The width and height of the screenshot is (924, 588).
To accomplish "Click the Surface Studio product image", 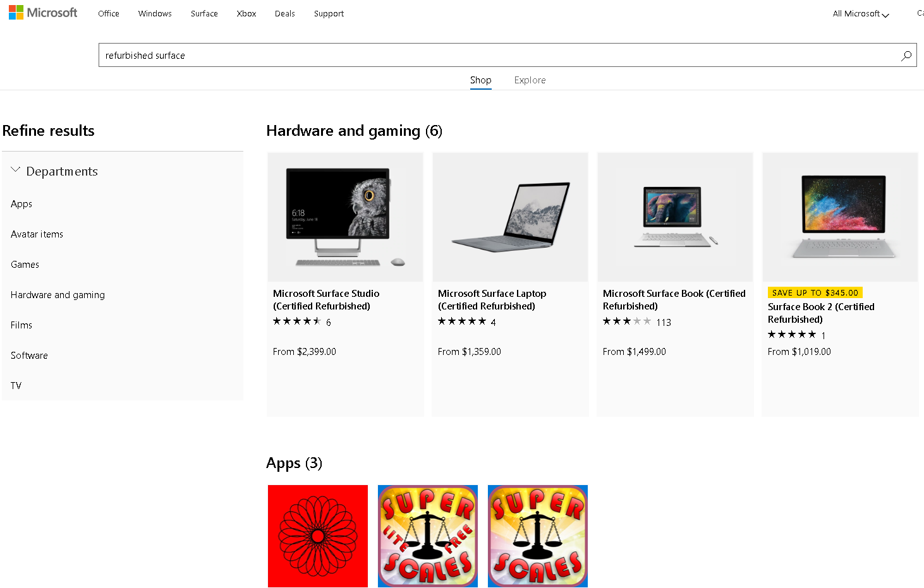I will 345,217.
